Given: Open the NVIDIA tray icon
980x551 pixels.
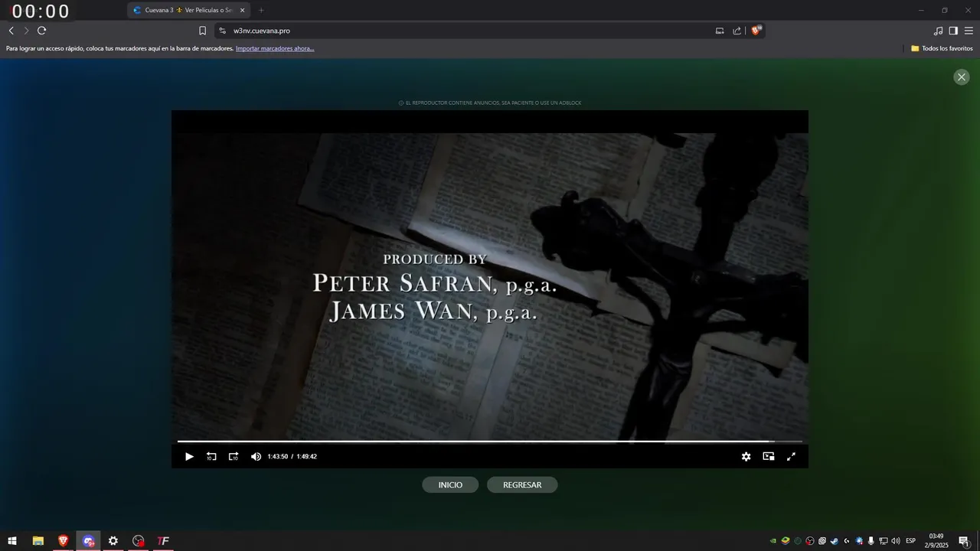Looking at the screenshot, I should [x=773, y=541].
